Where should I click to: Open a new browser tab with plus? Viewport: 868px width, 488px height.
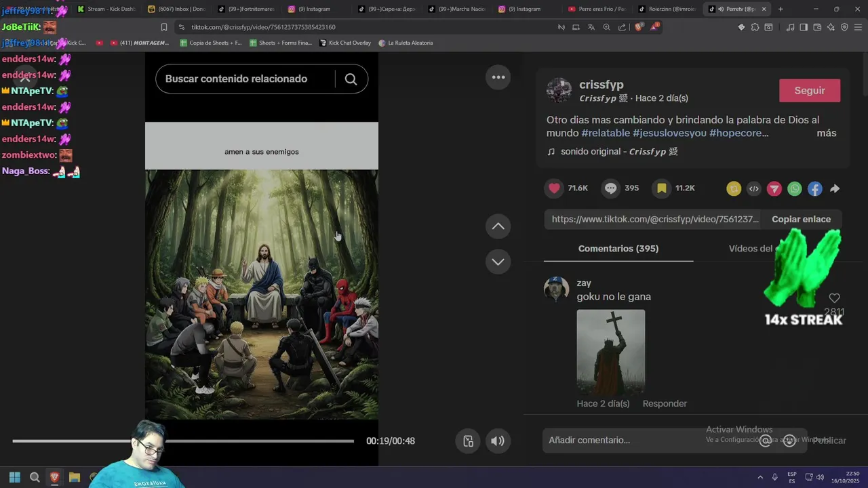[x=781, y=9]
